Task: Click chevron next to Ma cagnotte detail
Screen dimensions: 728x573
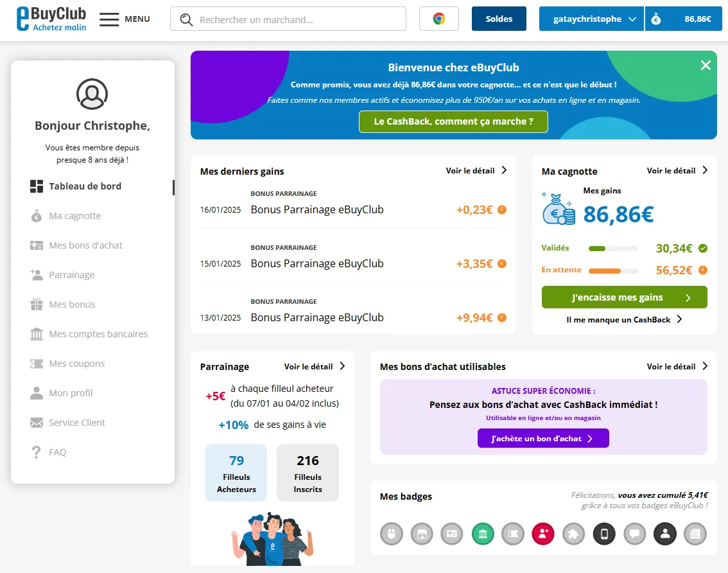Action: (x=705, y=170)
